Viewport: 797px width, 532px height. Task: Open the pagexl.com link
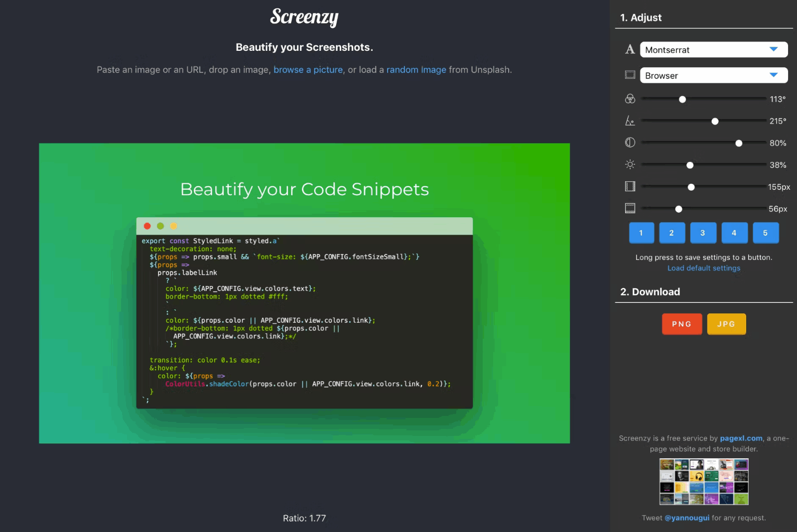pos(741,438)
